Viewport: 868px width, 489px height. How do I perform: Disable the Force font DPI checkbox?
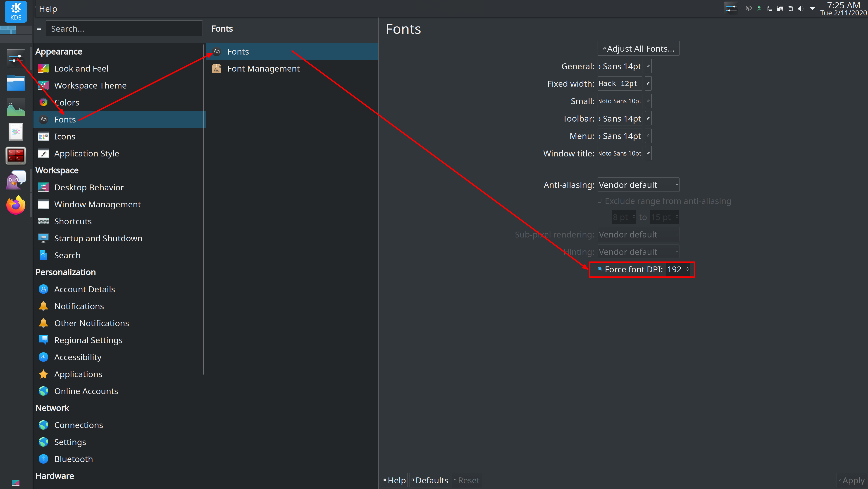(x=599, y=269)
